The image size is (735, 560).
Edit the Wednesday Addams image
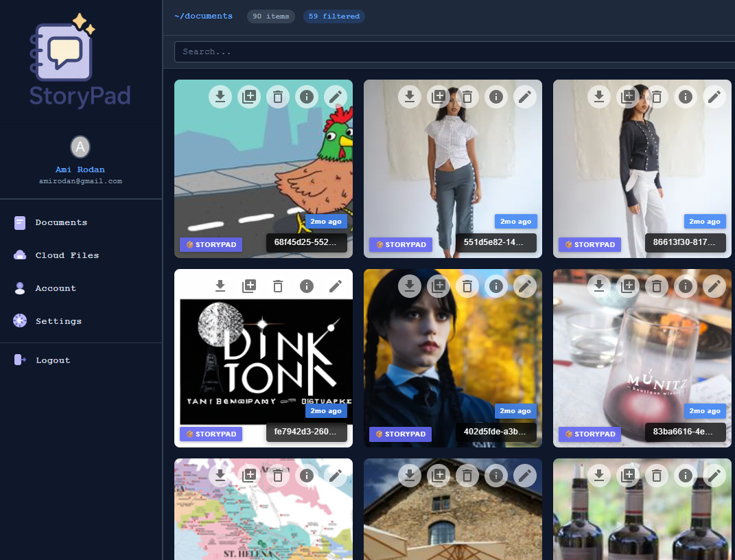point(525,286)
